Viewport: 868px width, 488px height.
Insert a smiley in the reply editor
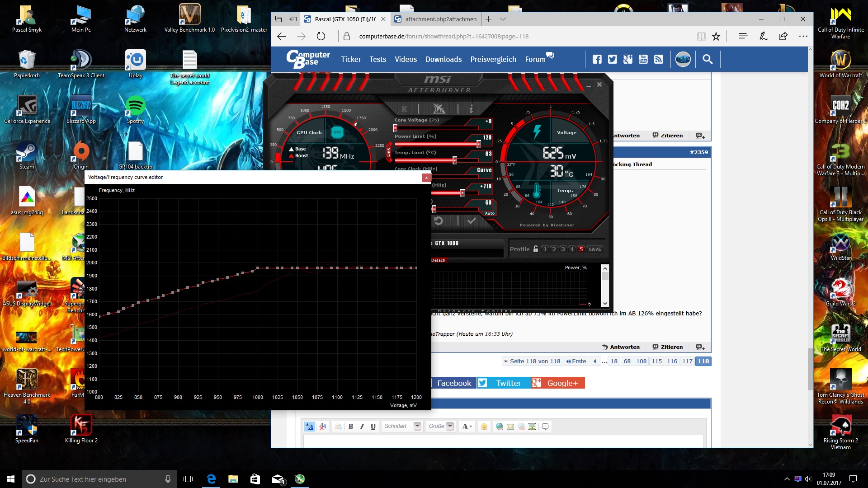(x=484, y=427)
